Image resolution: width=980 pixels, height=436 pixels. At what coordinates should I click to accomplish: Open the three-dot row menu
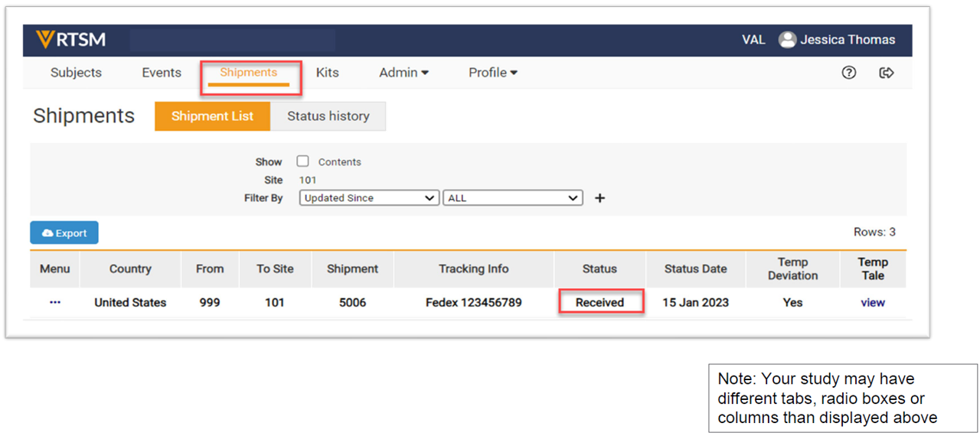coord(55,302)
